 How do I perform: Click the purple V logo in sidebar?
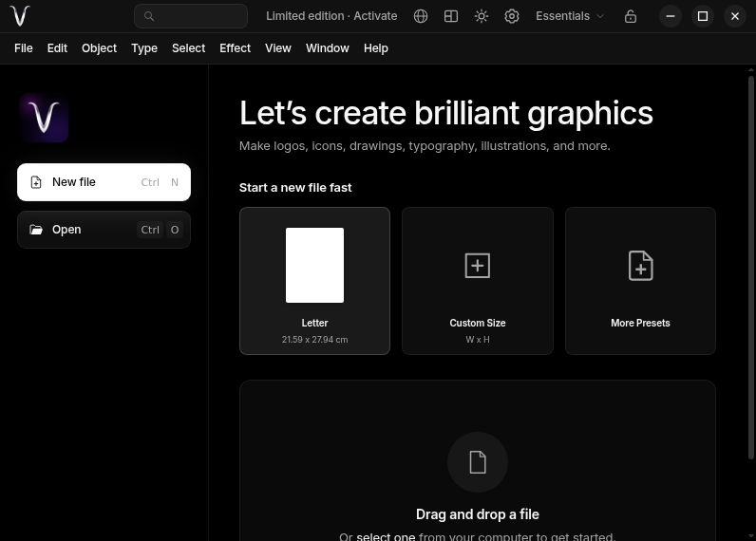tap(44, 118)
